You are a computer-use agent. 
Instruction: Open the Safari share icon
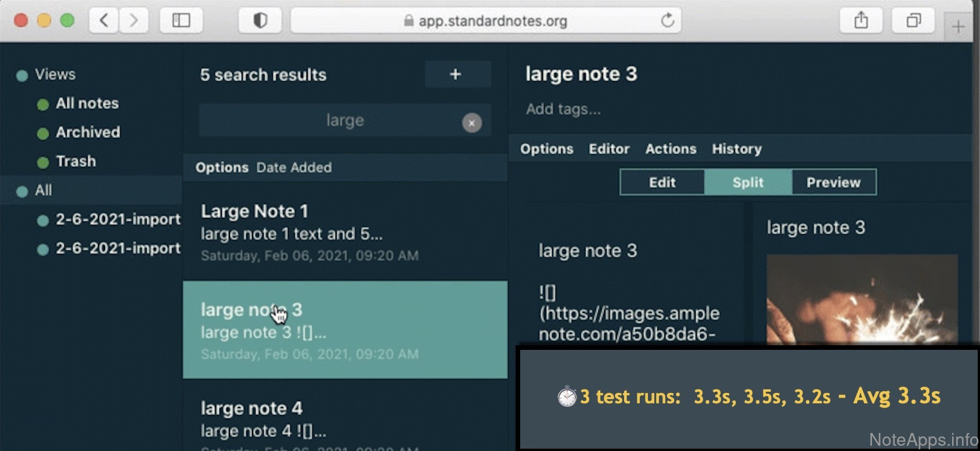click(861, 21)
